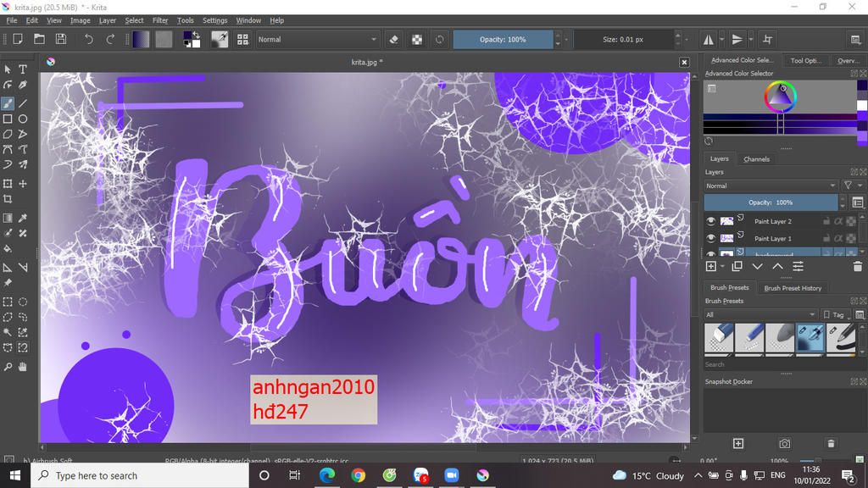868x488 pixels.
Task: Open layer properties icon
Action: click(798, 267)
